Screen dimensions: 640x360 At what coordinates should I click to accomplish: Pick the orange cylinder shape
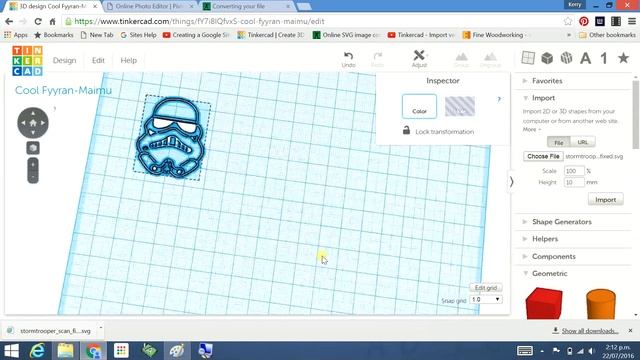(601, 304)
